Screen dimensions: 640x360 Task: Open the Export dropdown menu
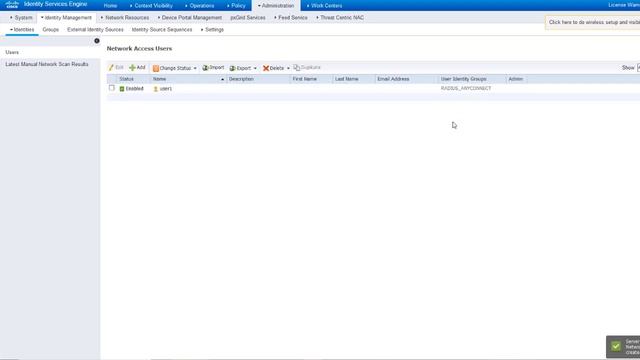243,68
